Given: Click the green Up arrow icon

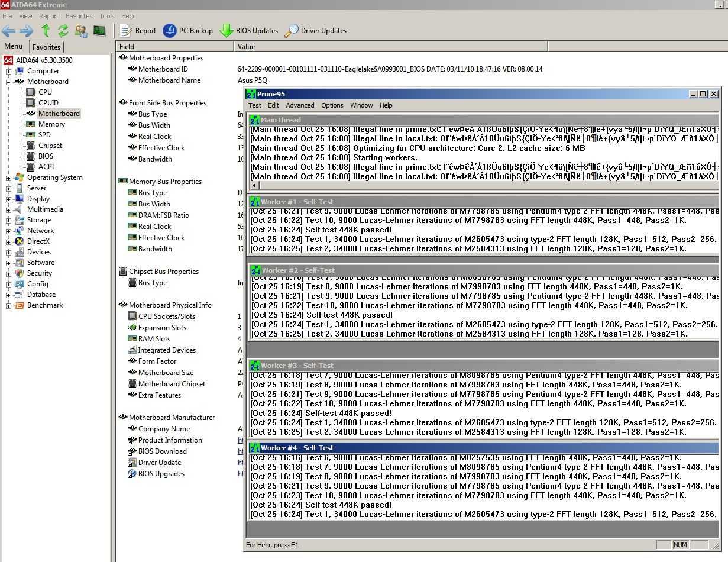Looking at the screenshot, I should (x=46, y=31).
